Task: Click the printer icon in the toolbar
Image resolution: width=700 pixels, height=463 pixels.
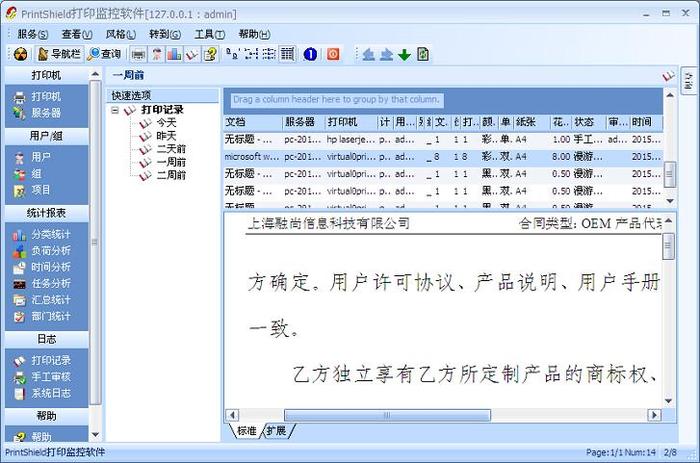Action: tap(138, 54)
